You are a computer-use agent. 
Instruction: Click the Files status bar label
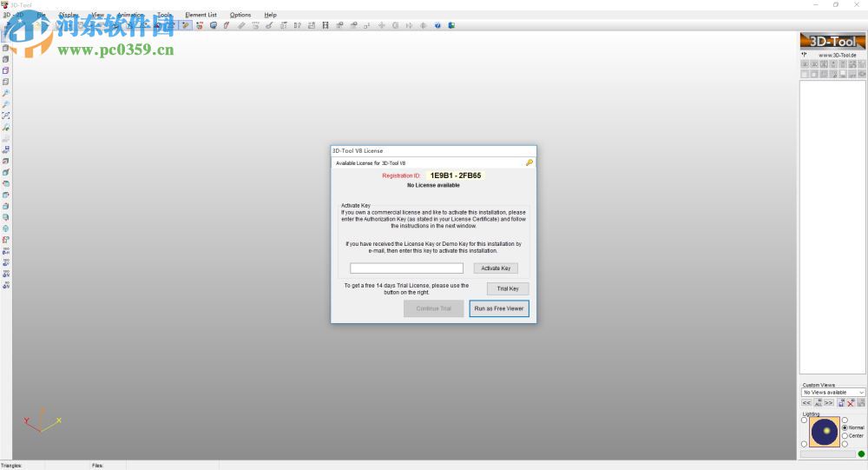click(x=97, y=466)
